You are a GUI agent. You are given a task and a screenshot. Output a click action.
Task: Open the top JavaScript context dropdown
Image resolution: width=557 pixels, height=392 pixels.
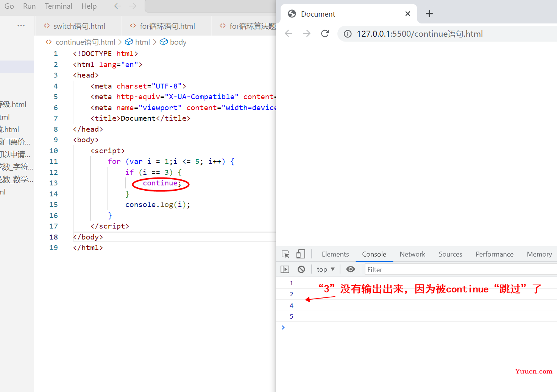(326, 269)
